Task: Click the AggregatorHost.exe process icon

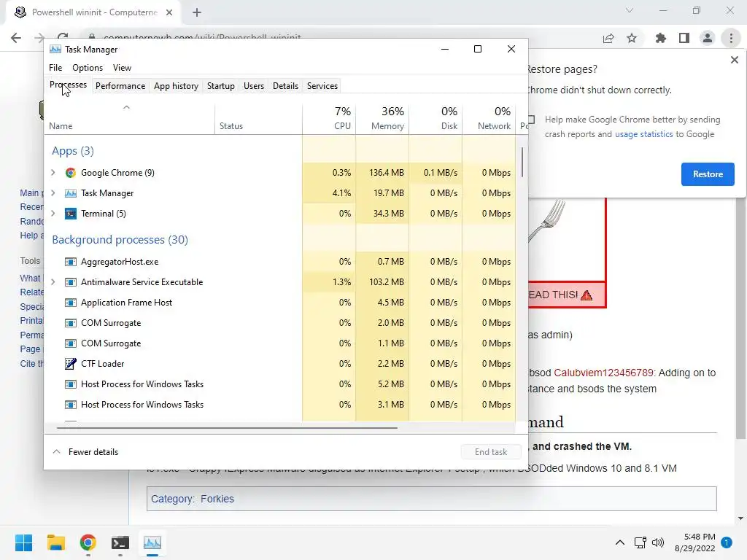Action: [71, 262]
